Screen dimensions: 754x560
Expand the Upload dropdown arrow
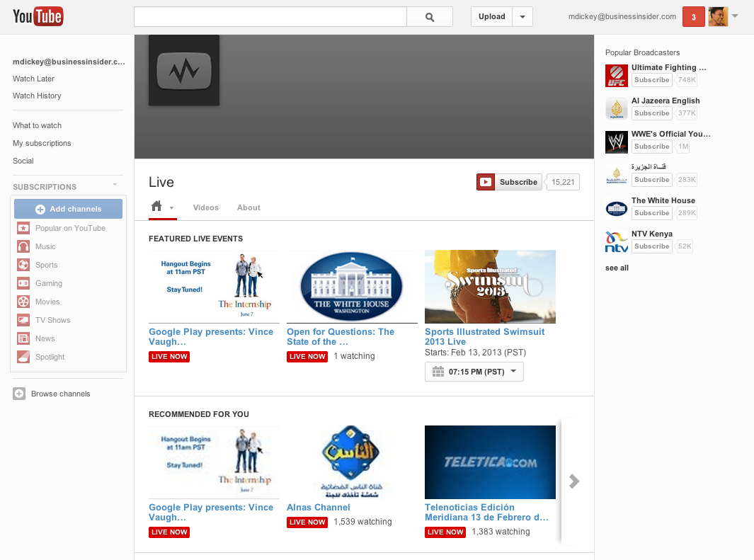522,17
